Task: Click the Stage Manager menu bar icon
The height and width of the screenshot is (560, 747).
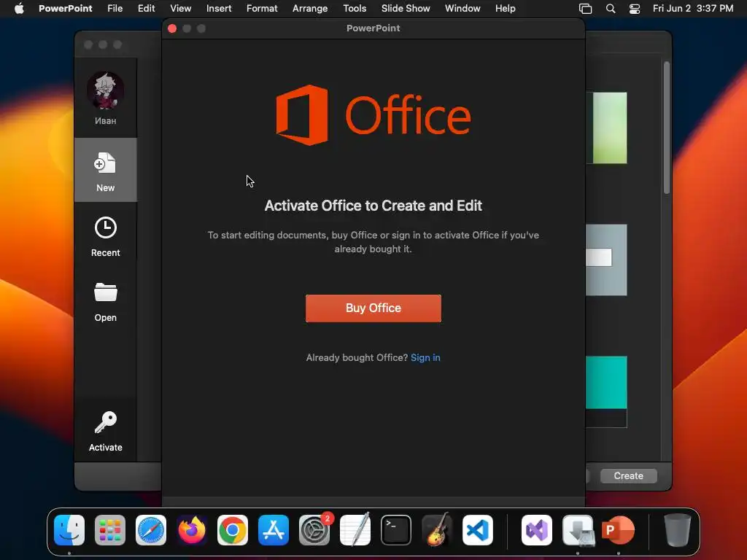Action: click(x=586, y=9)
